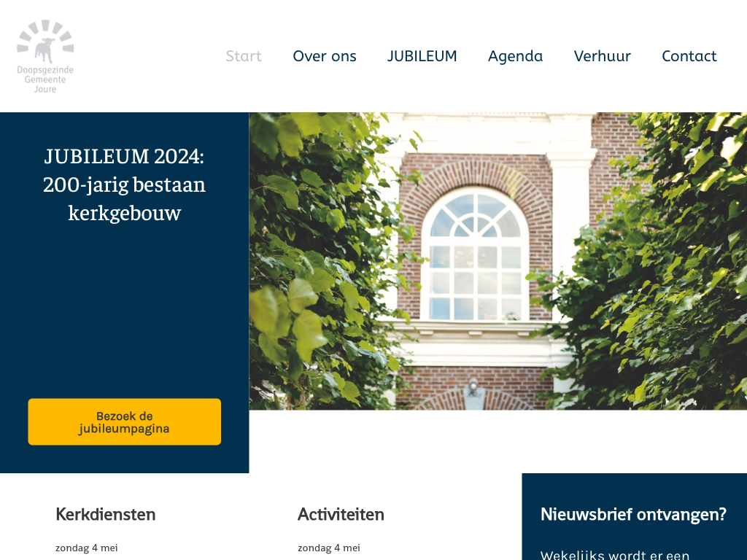
Task: Navigate to the Verhuur page
Action: pos(602,56)
